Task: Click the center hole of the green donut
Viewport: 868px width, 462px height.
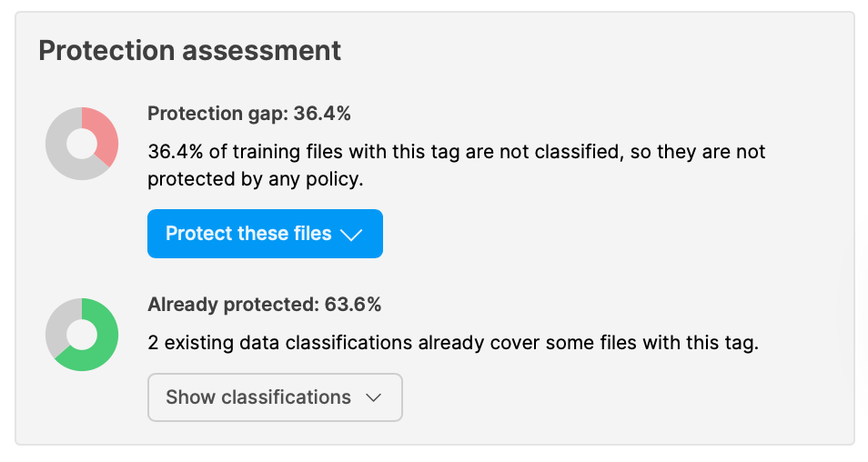Action: (x=82, y=335)
